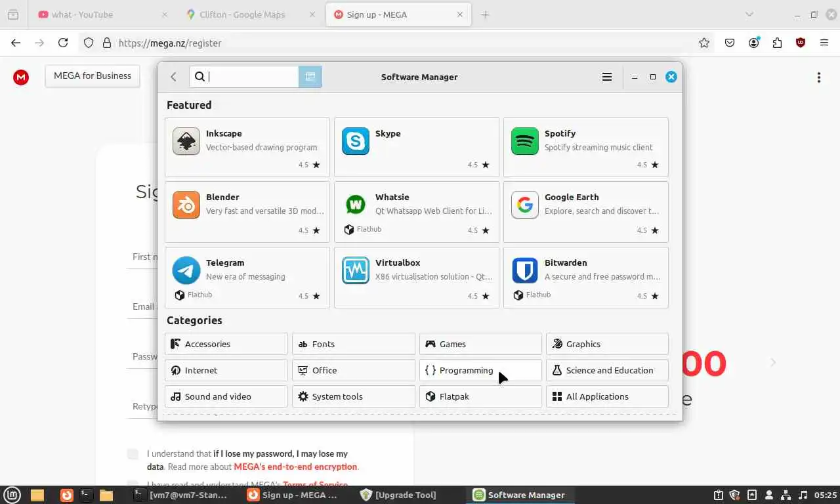Open the Inkscape featured app card
This screenshot has height=504, width=840.
[x=247, y=148]
